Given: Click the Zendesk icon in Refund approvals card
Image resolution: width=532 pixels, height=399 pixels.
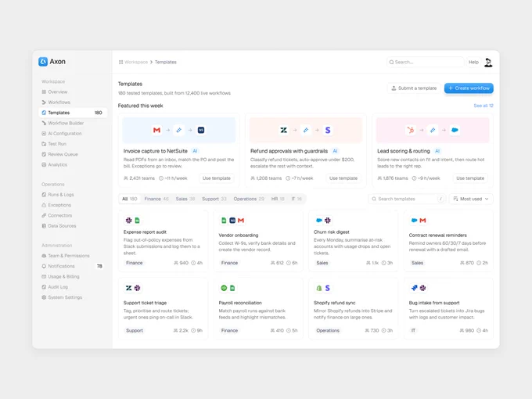Looking at the screenshot, I should 284,131.
